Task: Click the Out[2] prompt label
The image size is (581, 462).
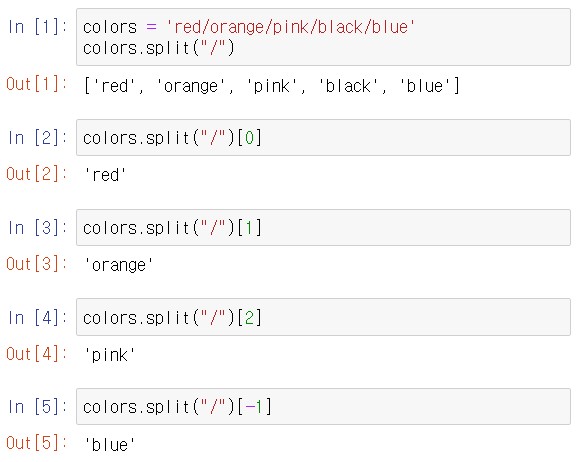Action: click(x=37, y=174)
